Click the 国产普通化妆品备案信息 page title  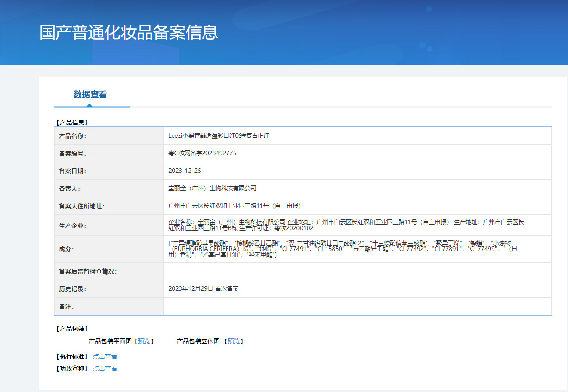(x=129, y=32)
